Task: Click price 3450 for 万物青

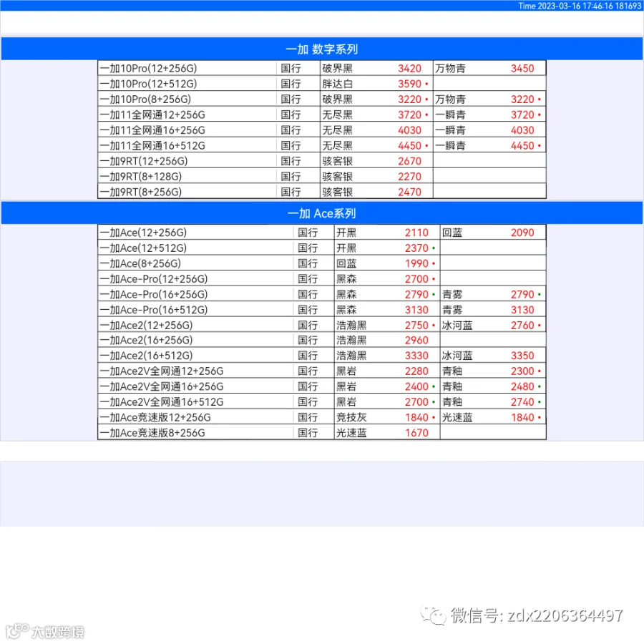Action: (x=522, y=68)
